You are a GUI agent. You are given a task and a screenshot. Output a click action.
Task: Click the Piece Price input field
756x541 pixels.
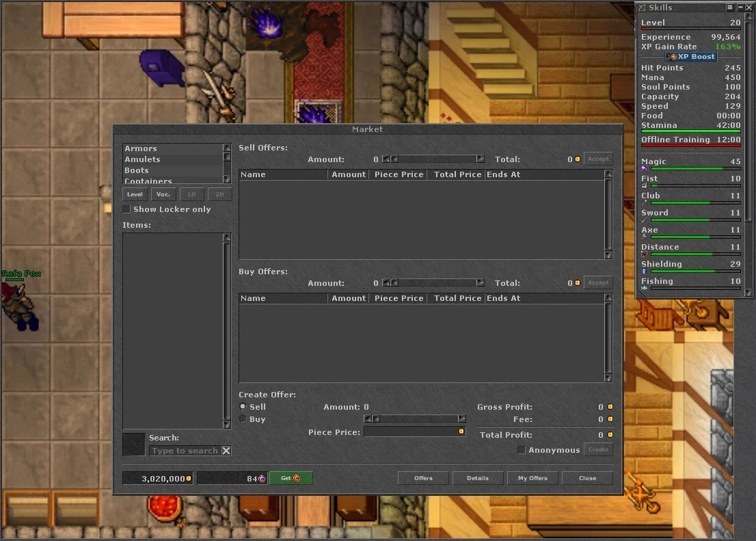coord(415,432)
